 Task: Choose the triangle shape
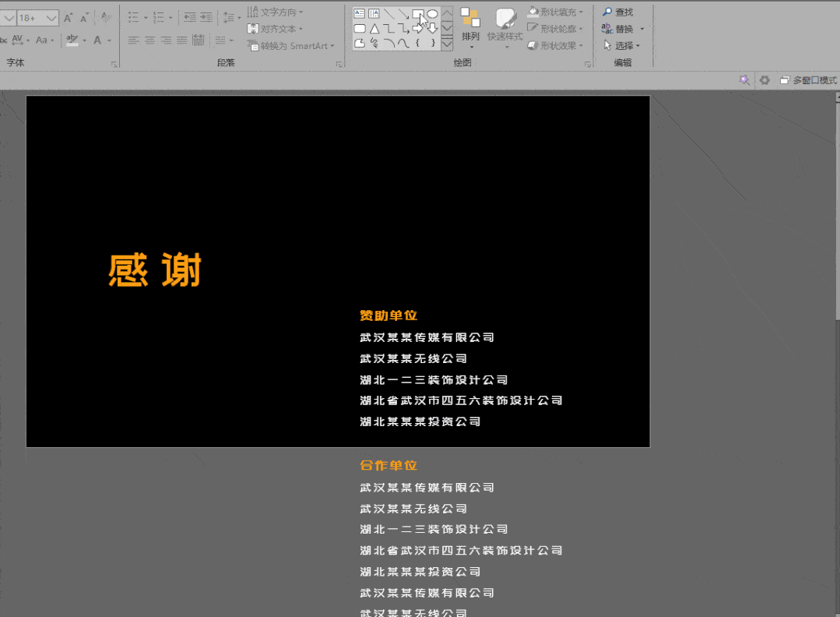click(x=374, y=28)
